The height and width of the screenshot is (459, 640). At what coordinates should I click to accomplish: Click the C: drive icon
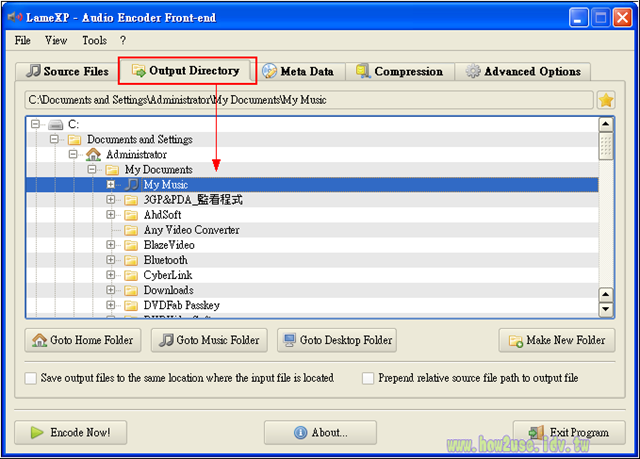(x=56, y=125)
